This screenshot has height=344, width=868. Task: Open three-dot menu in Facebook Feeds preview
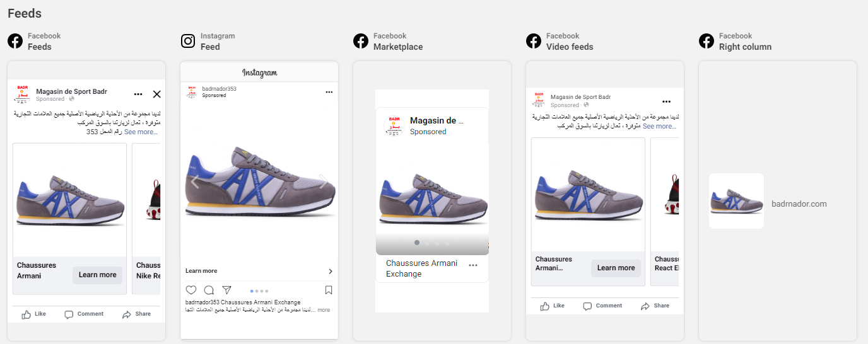(x=138, y=95)
